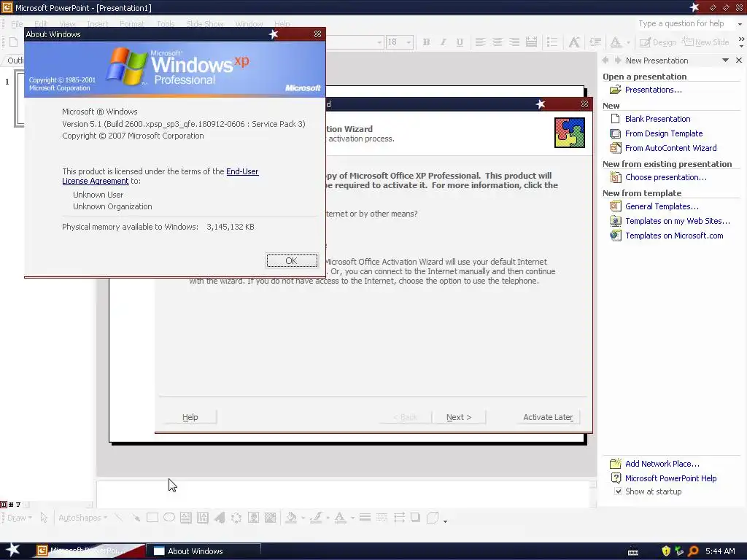Open the formatting toolbar Font Color dropdown arrow
The height and width of the screenshot is (560, 747).
pyautogui.click(x=628, y=42)
